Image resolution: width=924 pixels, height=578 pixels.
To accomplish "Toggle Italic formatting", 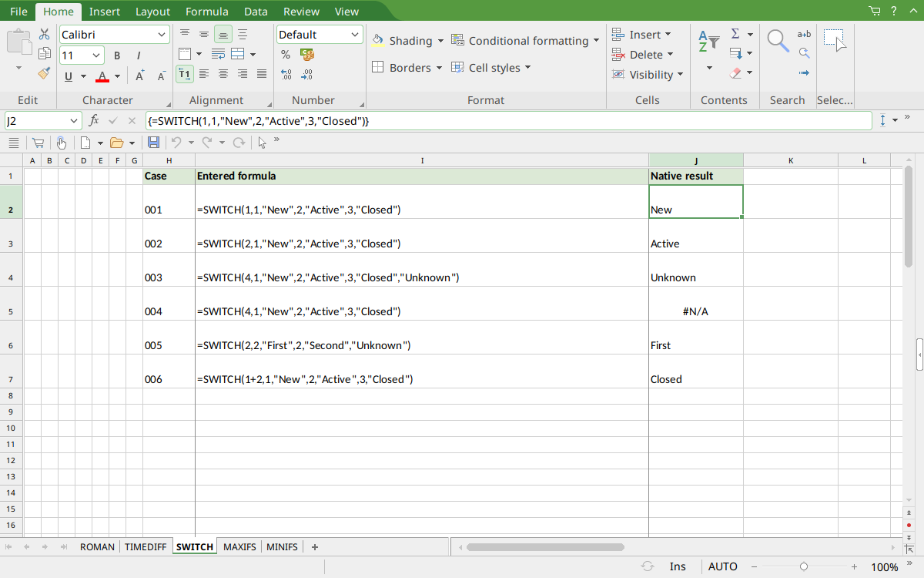I will [139, 55].
